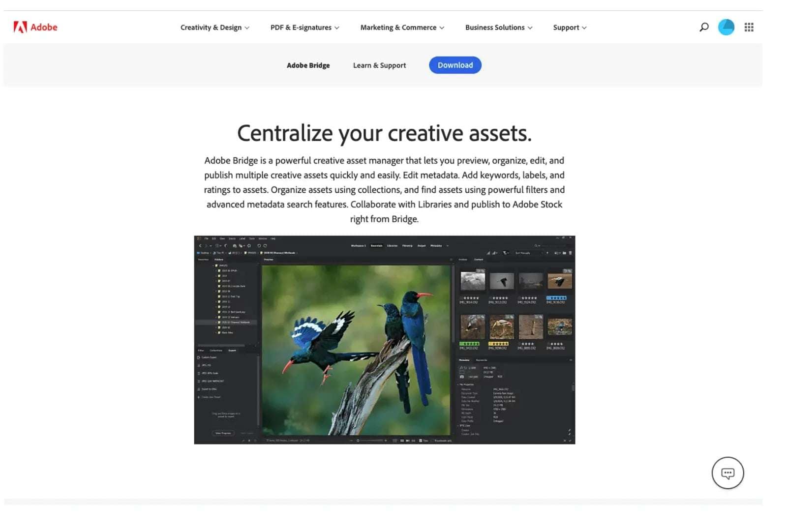787x532 pixels.
Task: Open the blue profile avatar
Action: 726,27
